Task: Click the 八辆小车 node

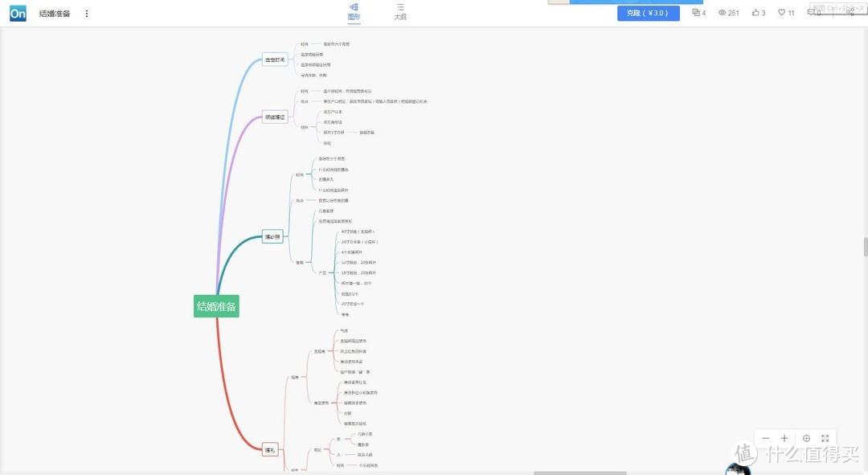Action: coord(365,434)
